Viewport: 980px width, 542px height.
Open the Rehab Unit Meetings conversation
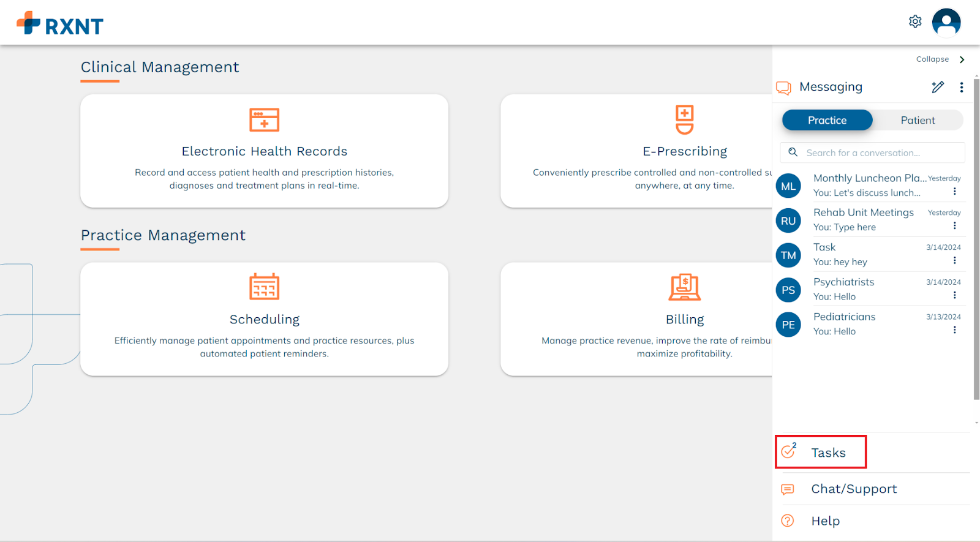click(x=870, y=219)
